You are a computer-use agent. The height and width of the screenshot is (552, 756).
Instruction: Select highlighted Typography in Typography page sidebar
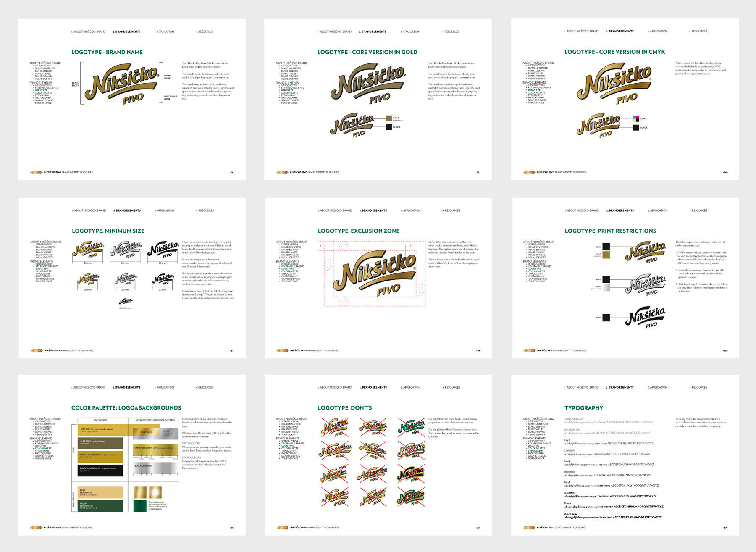coord(535,451)
